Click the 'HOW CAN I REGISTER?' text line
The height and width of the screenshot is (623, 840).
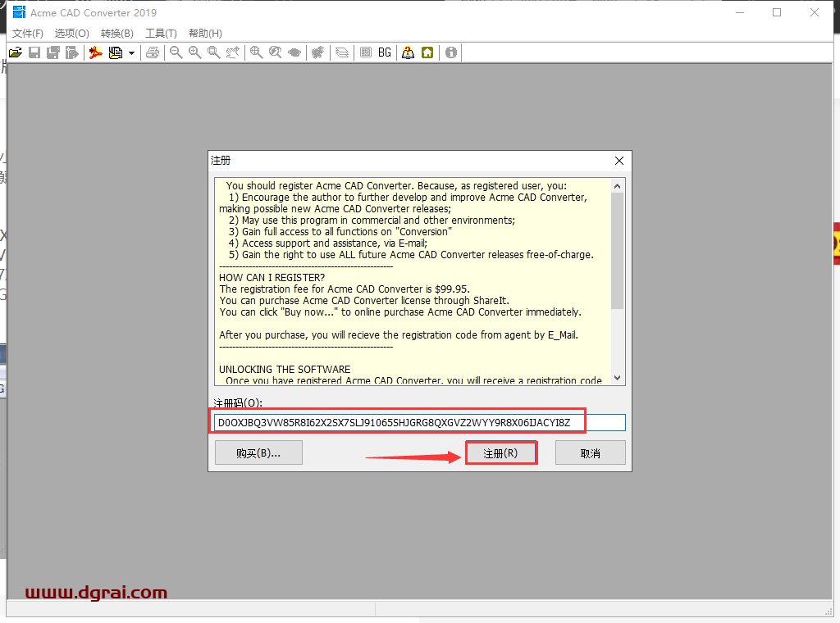(272, 278)
